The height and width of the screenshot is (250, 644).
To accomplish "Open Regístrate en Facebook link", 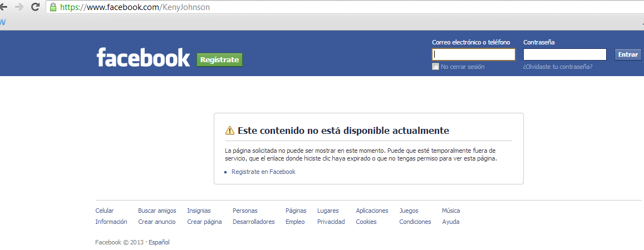I will click(x=263, y=172).
